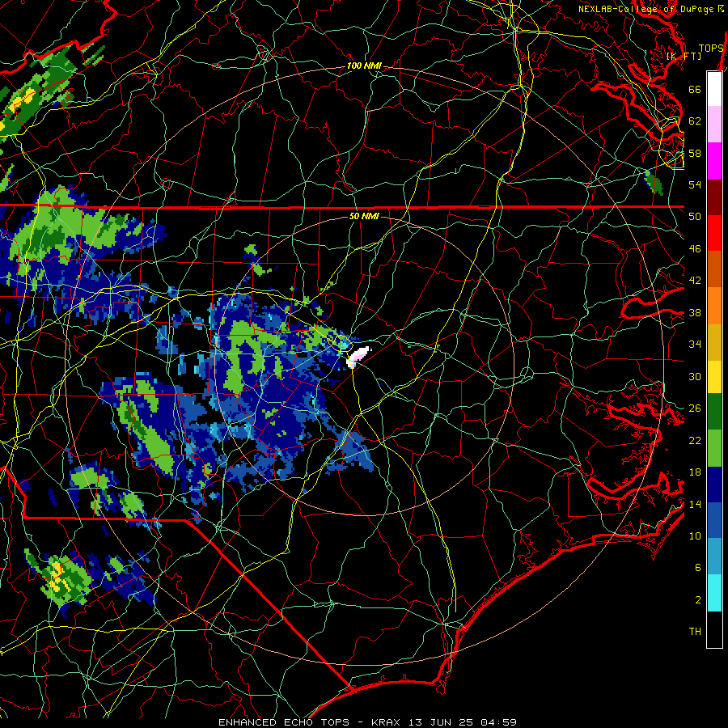Click the yellow echo core in southwest storm
Viewport: 728px width, 728px height.
[x=57, y=578]
